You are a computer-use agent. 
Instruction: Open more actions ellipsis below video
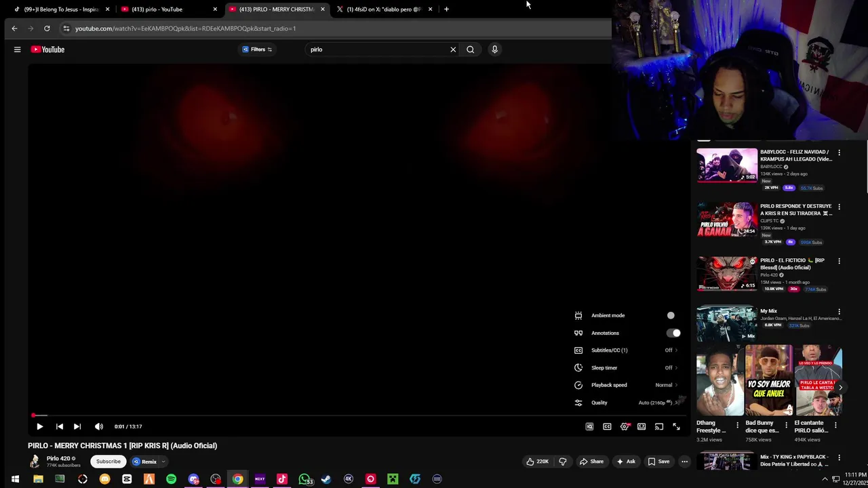click(x=684, y=462)
